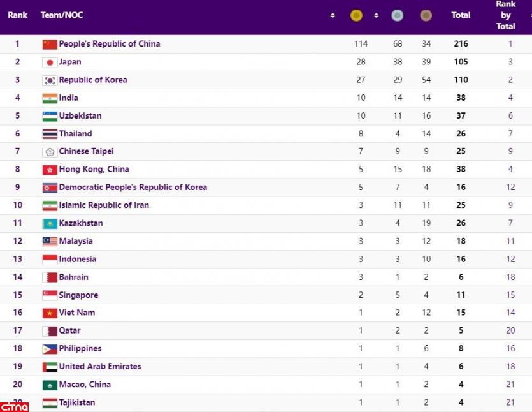This screenshot has height=412, width=532.
Task: Open the India team link
Action: click(x=69, y=98)
